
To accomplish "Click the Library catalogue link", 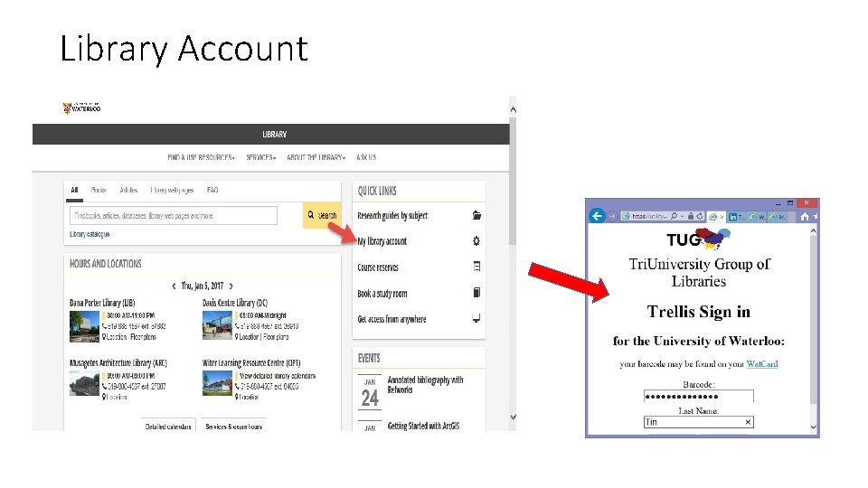I will (90, 234).
